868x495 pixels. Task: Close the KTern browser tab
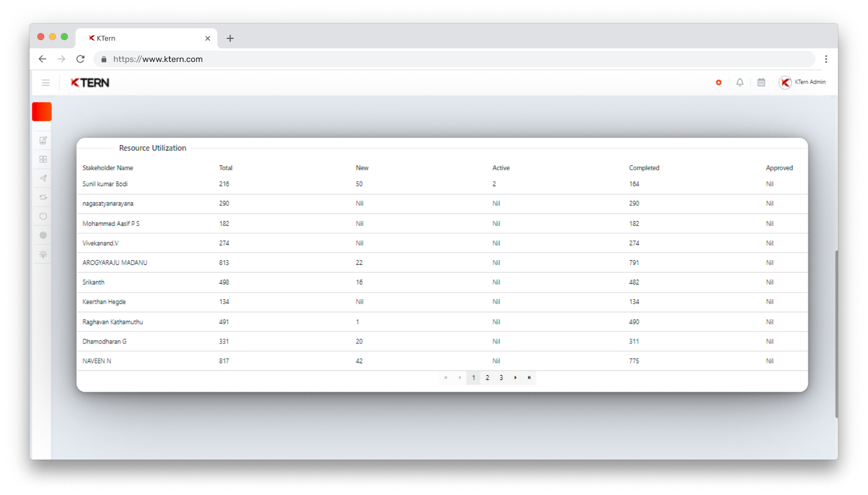[x=208, y=38]
